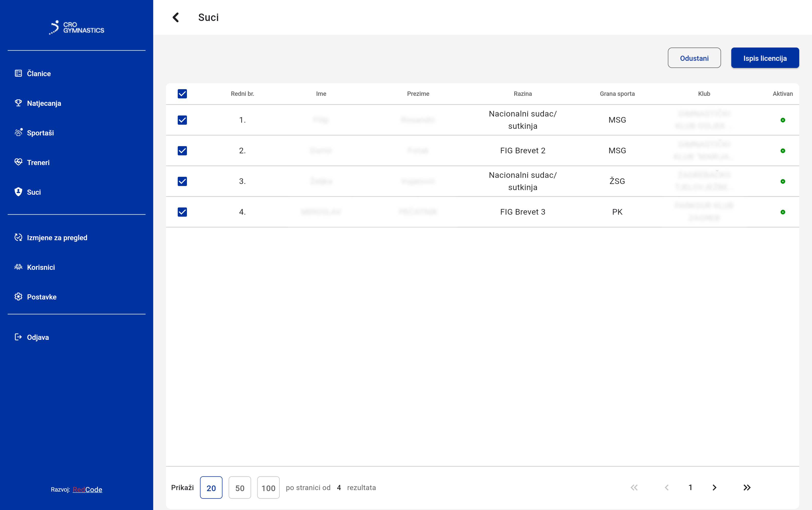Jump to first page double chevron
Image resolution: width=812 pixels, height=510 pixels.
(x=634, y=488)
